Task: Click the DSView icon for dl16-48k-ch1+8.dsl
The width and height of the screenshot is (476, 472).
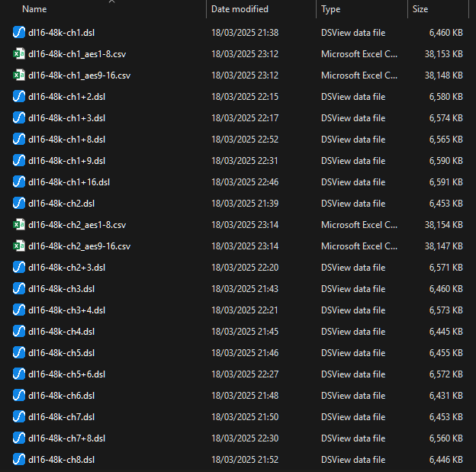Action: (x=19, y=140)
